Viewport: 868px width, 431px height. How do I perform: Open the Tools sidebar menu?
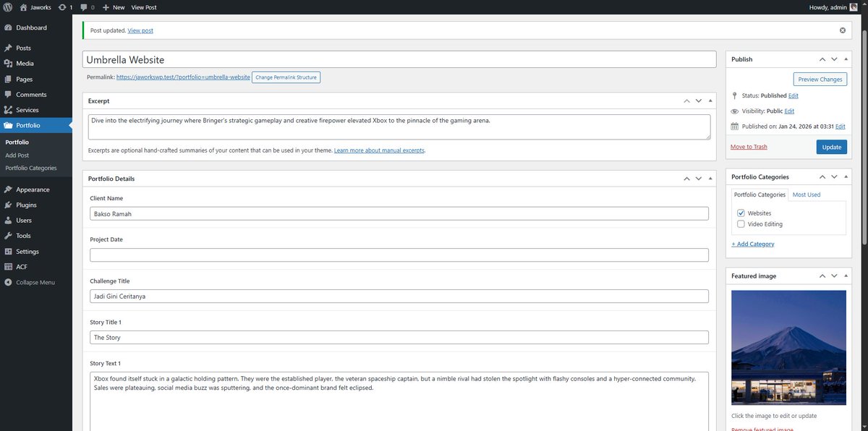pos(36,236)
